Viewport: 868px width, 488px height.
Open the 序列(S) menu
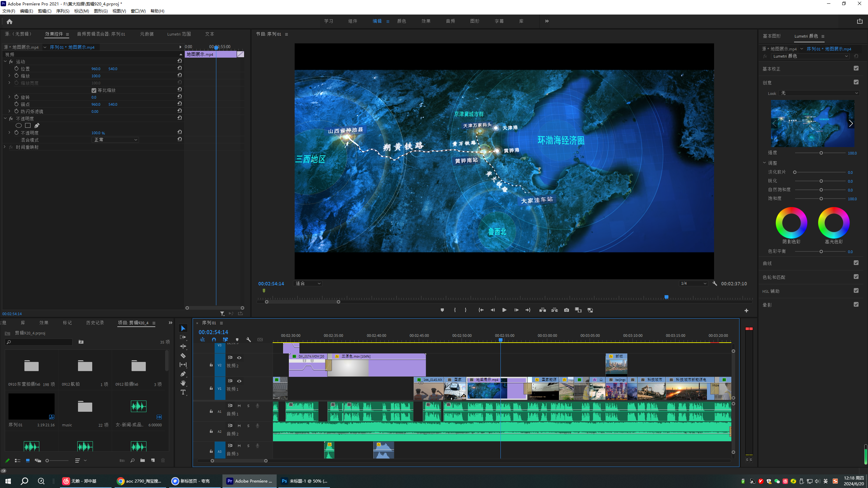(x=63, y=11)
